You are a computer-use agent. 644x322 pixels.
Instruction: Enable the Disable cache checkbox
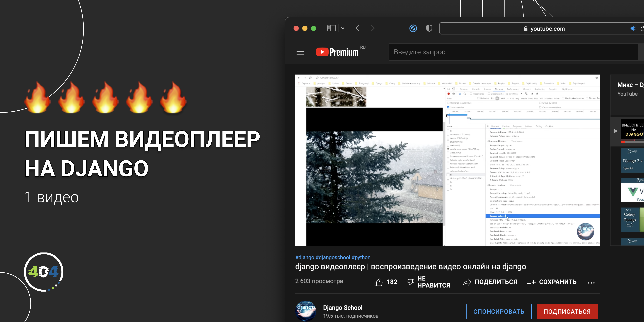(x=489, y=94)
